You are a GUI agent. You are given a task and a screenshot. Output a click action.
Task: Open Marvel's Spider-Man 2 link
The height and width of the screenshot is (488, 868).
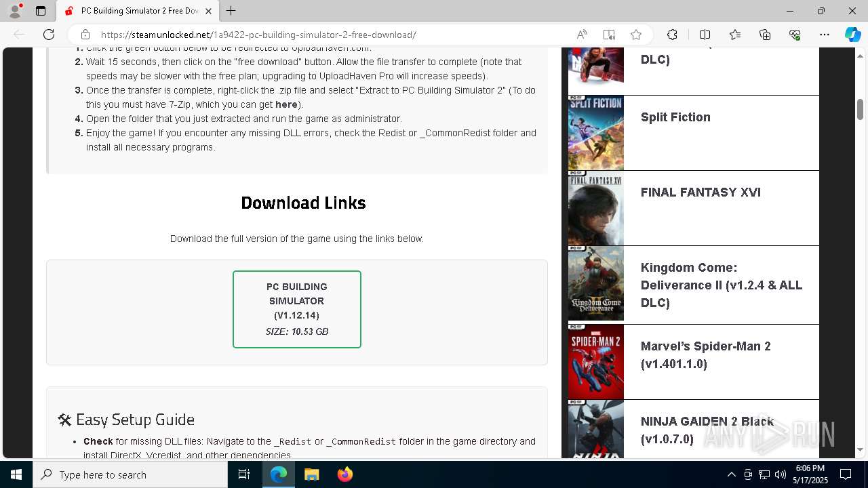pos(706,355)
